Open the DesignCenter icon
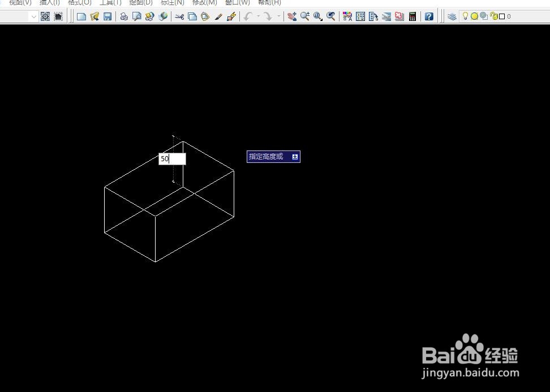 tap(360, 16)
